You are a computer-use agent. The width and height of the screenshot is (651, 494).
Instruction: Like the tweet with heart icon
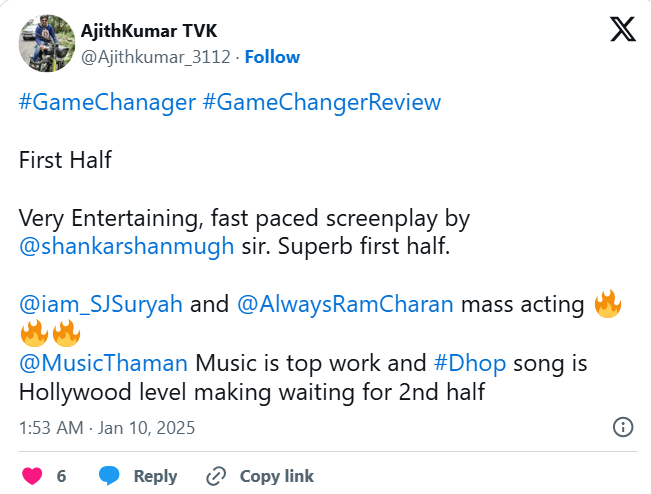31,476
